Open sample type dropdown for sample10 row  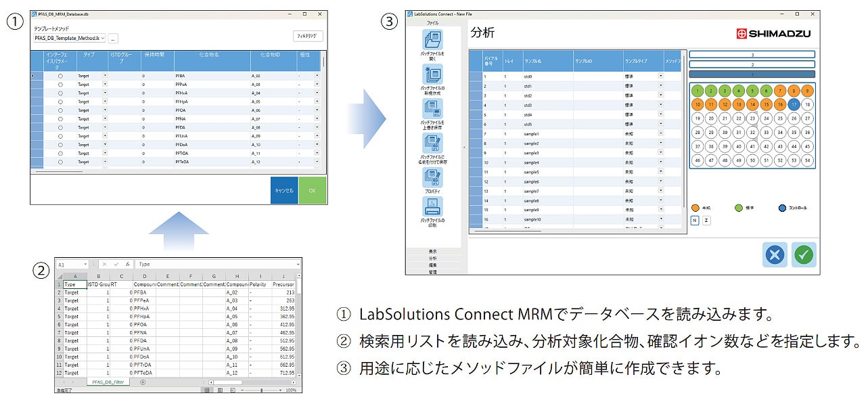pyautogui.click(x=660, y=220)
